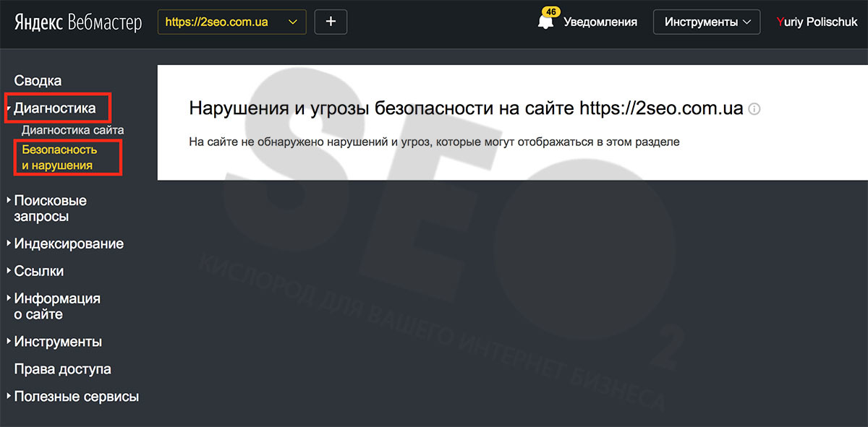Expand the Ссылки section
The height and width of the screenshot is (427, 868).
click(x=38, y=271)
